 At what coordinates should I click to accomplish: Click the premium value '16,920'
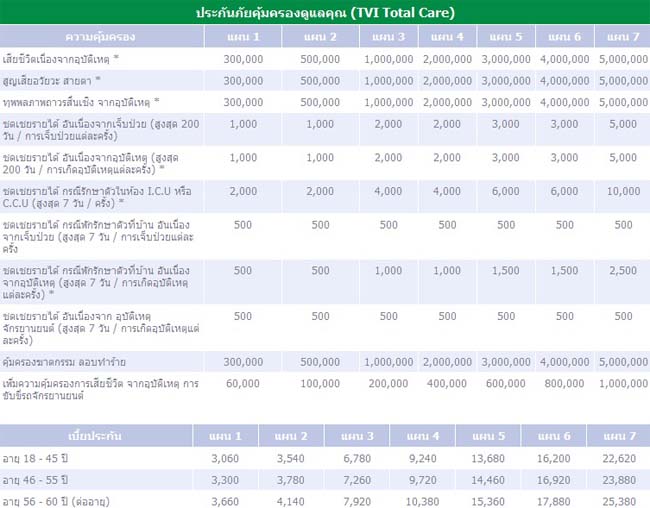tap(554, 480)
